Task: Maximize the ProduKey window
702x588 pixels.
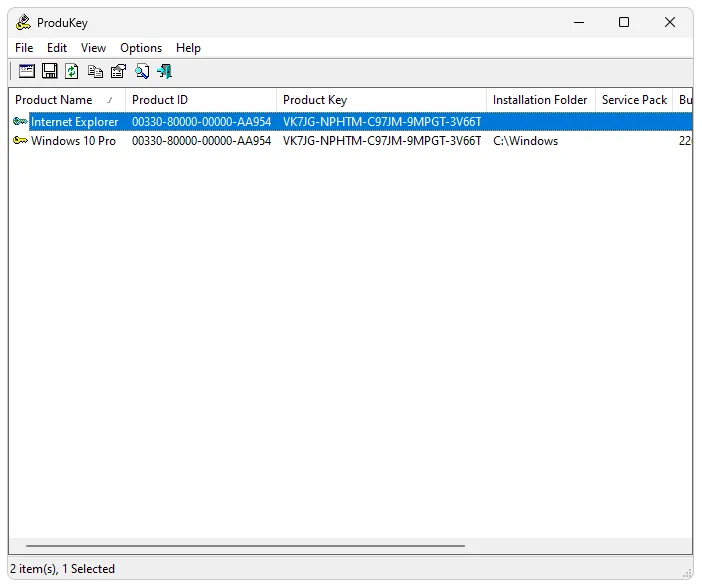Action: click(x=624, y=22)
